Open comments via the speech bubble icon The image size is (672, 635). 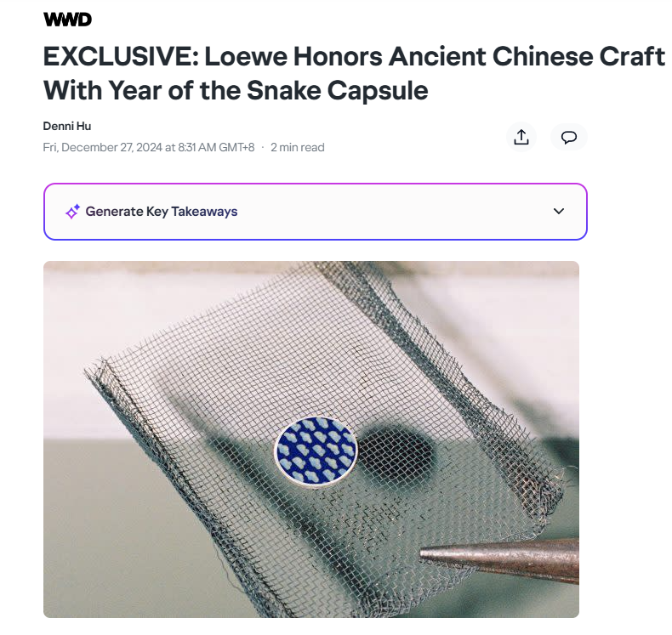point(569,137)
